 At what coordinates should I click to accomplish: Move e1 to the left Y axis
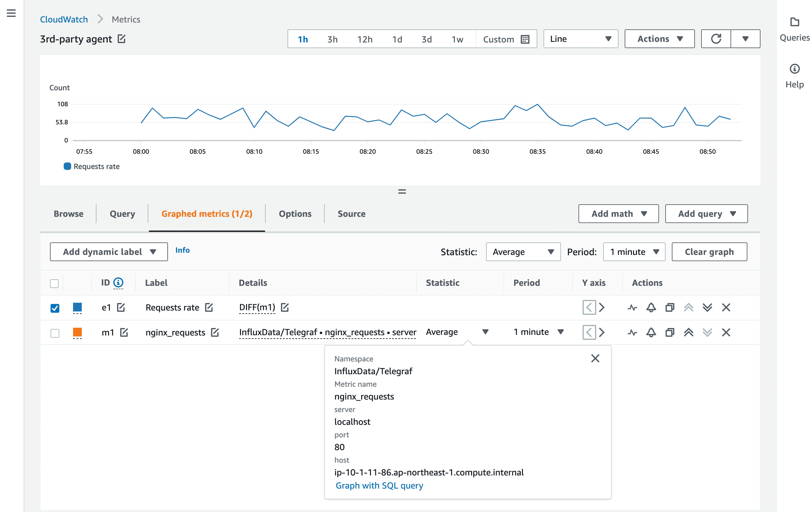(589, 307)
